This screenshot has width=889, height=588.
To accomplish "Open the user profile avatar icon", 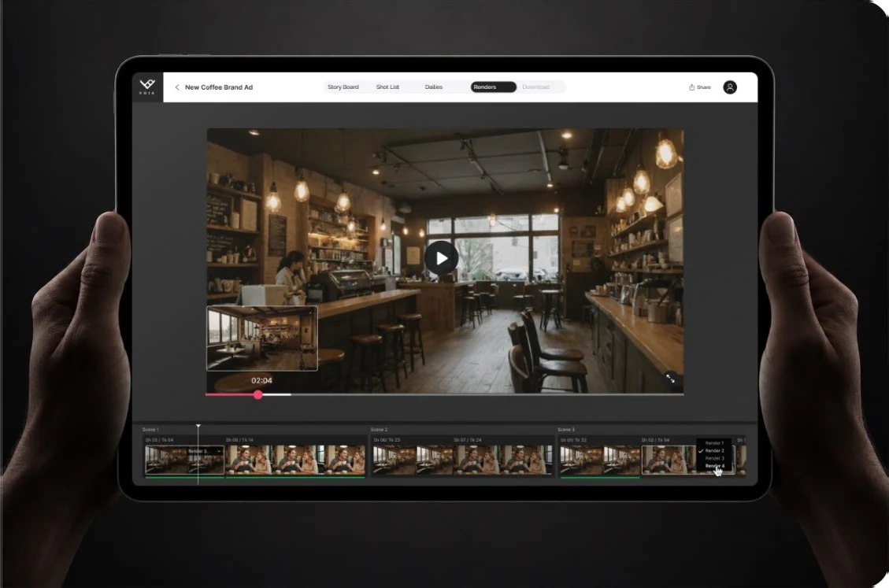I will point(730,87).
